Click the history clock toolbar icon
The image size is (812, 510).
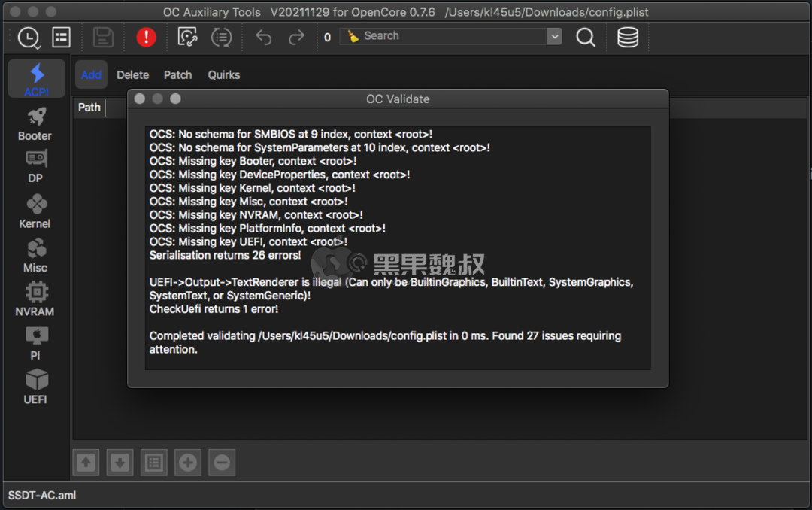tap(29, 36)
